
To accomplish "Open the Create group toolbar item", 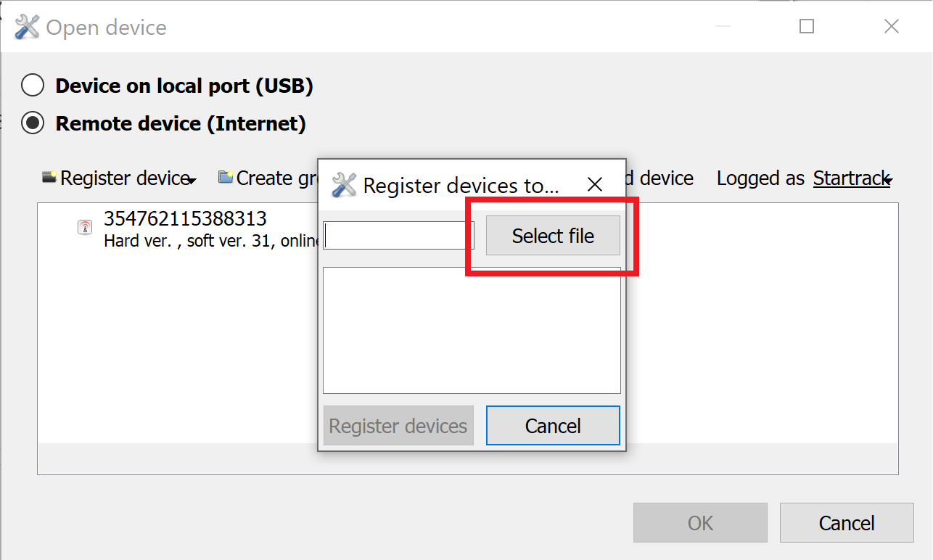I will point(268,178).
